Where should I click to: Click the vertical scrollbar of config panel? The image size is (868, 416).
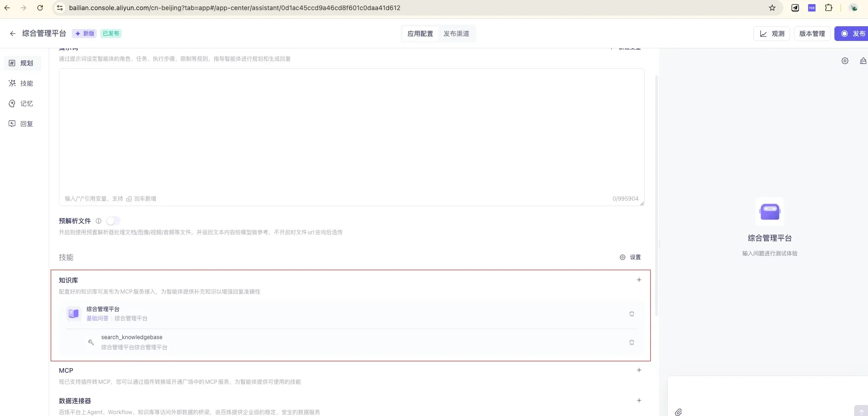[x=656, y=196]
